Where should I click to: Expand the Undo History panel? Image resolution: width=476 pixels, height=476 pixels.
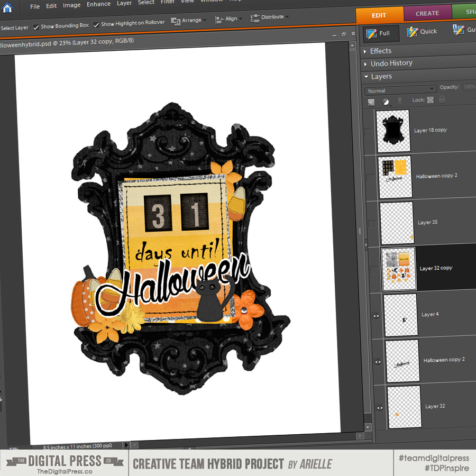391,63
